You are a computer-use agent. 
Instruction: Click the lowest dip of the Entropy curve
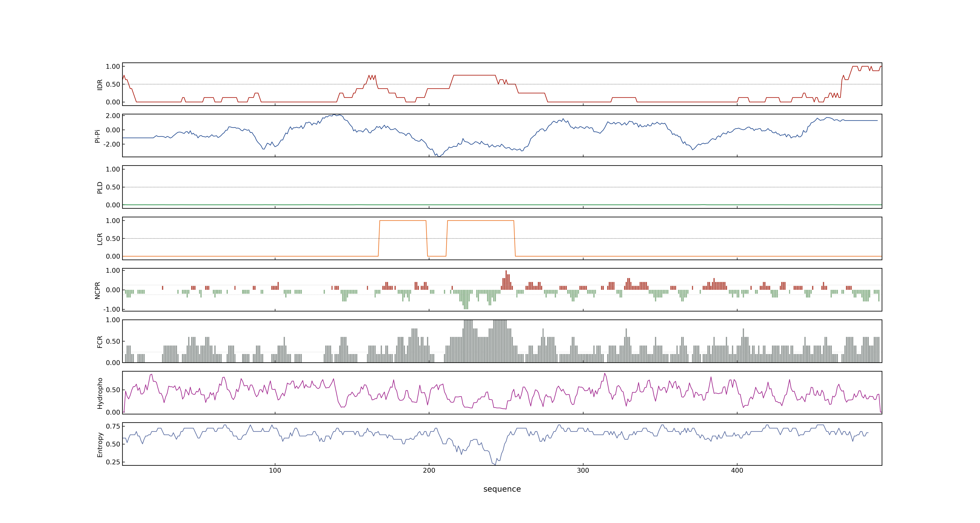pos(495,464)
